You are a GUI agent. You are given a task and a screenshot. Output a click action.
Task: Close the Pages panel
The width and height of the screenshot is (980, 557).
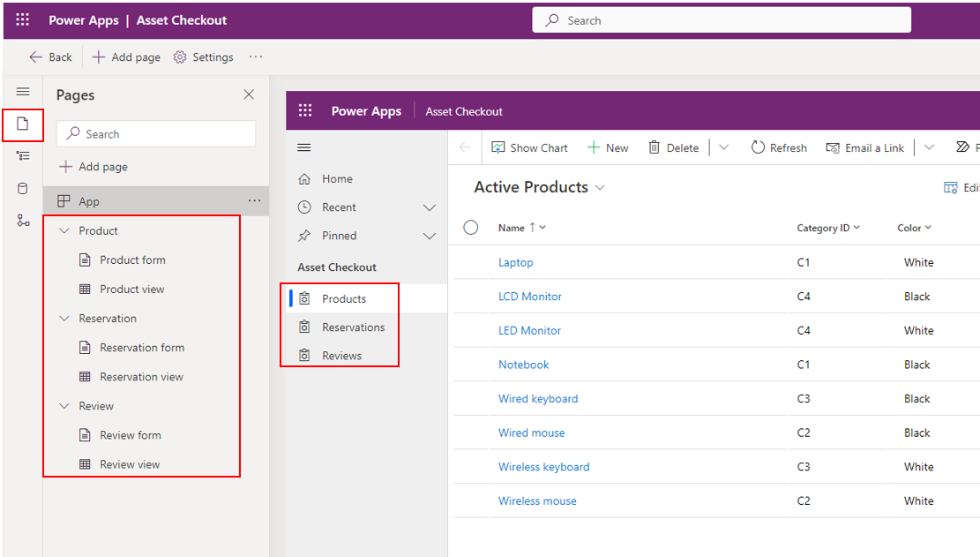coord(249,94)
